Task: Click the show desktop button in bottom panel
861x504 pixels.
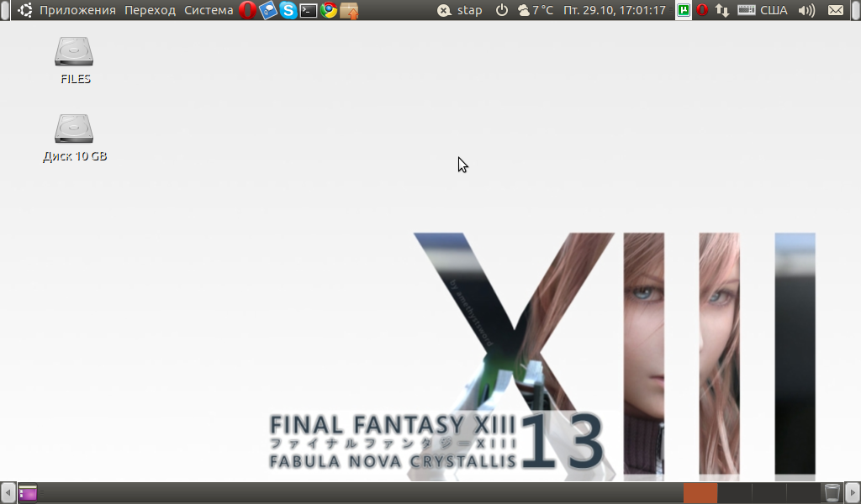Action: [28, 493]
